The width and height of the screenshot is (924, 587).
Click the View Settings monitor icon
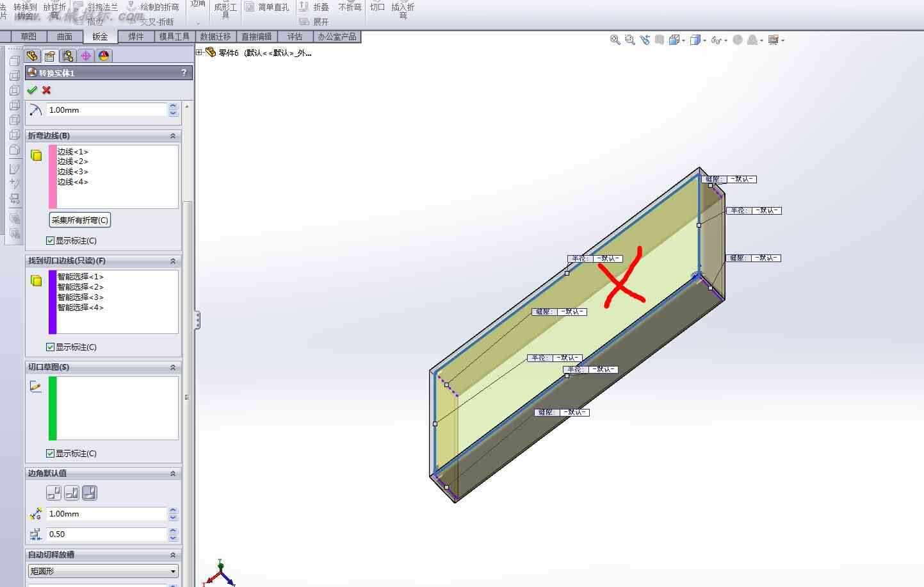[774, 40]
